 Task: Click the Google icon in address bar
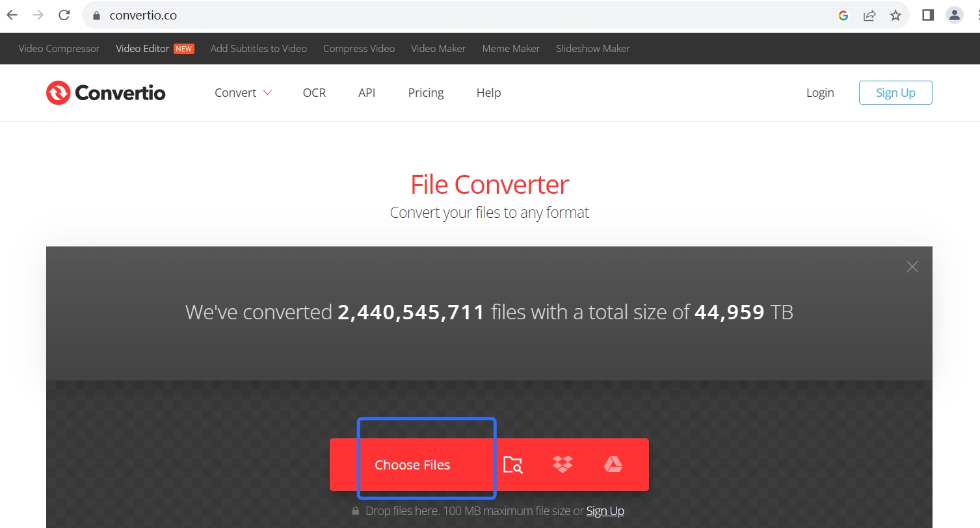843,16
